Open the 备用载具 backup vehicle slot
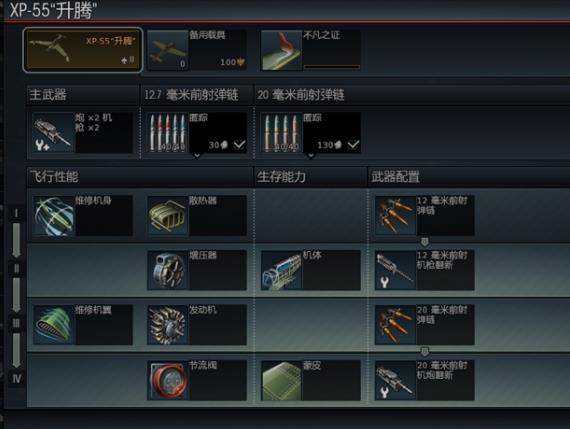This screenshot has height=429, width=570. coord(197,50)
